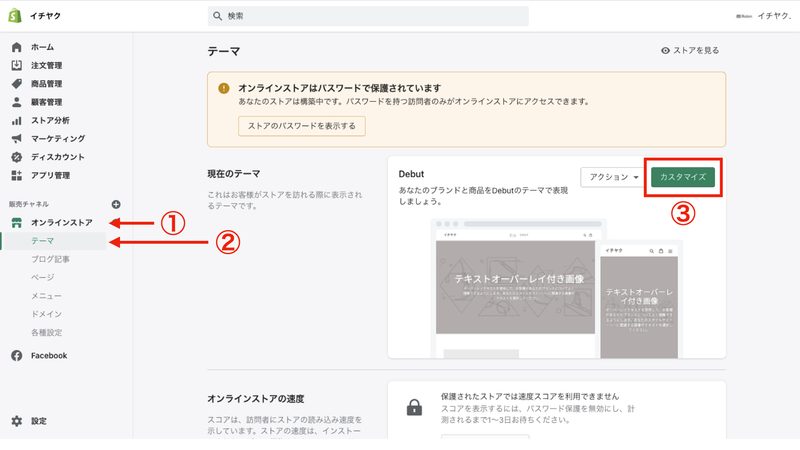Click the Facebook logo icon
The height and width of the screenshot is (450, 800).
pos(16,356)
